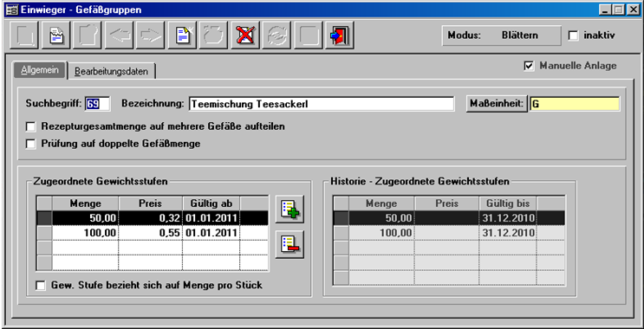Viewport: 644px width, 329px height.
Task: Enable Prüfung auf doppelte Gefäßmenge
Action: coord(30,144)
